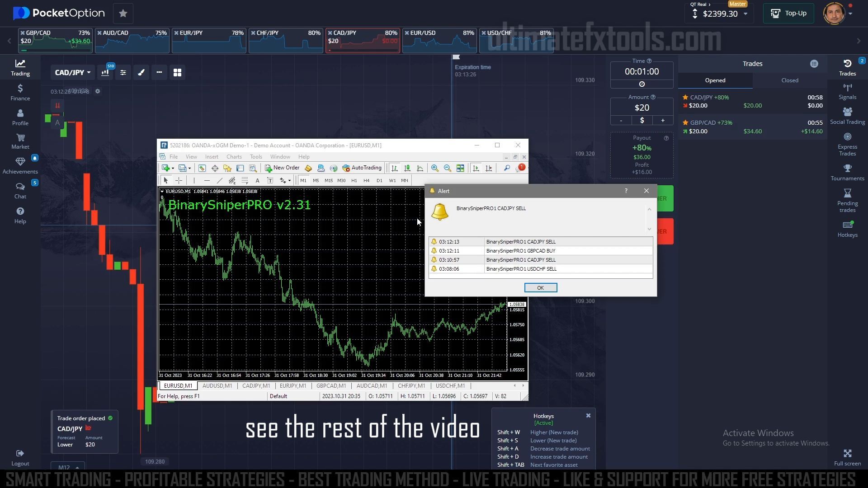Click the Signals icon in sidebar

pos(848,92)
